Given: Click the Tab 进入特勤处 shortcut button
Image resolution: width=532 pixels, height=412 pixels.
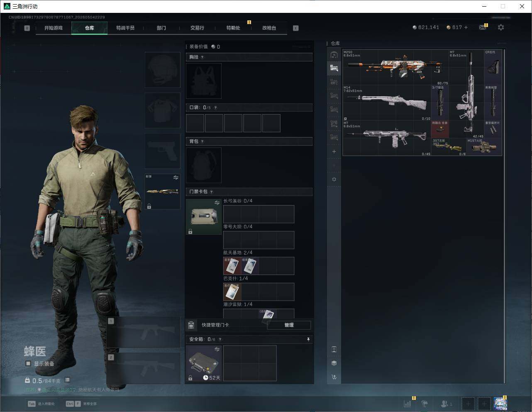Looking at the screenshot, I should pos(41,404).
